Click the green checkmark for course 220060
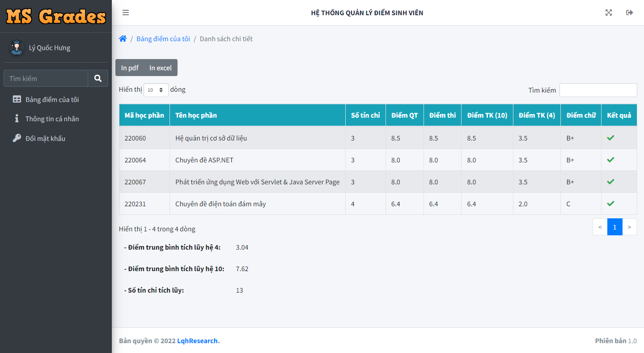This screenshot has width=644, height=353. tap(610, 138)
